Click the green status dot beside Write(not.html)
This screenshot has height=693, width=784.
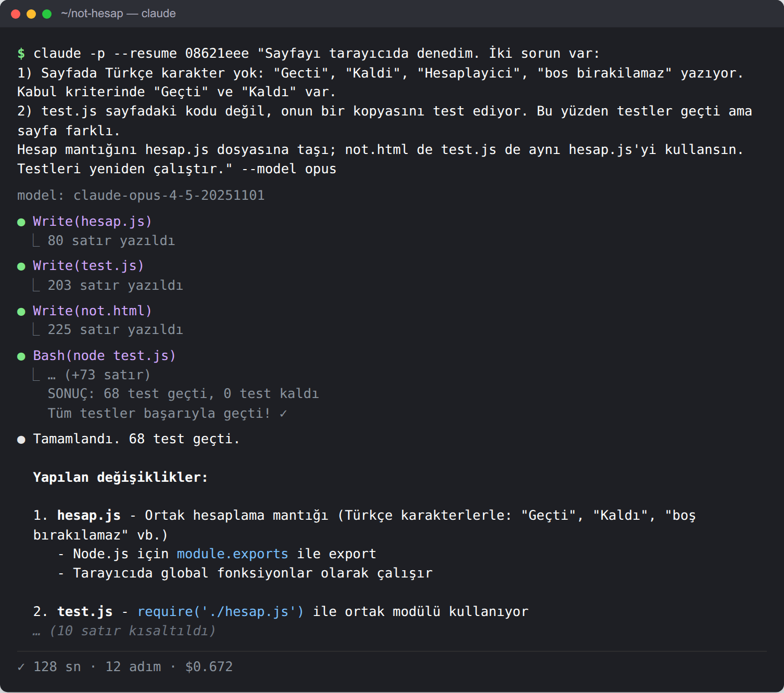(21, 312)
